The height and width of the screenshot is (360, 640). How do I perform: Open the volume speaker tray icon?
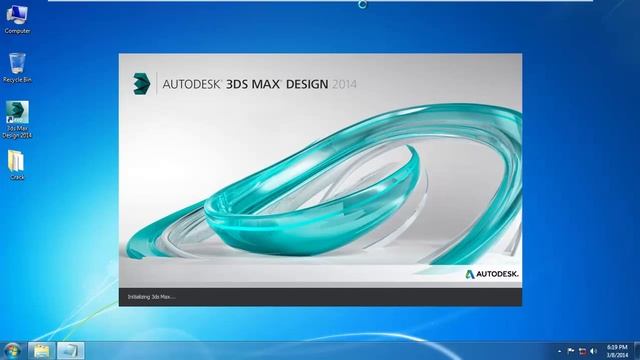click(593, 351)
